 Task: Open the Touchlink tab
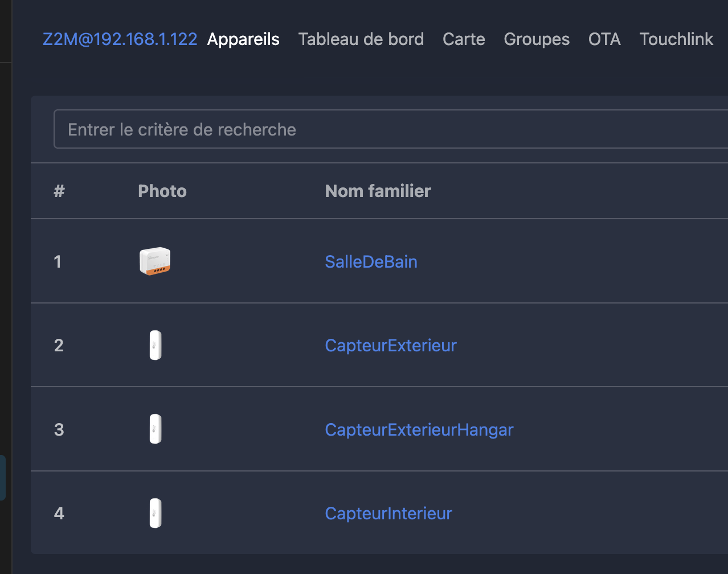[x=676, y=39]
